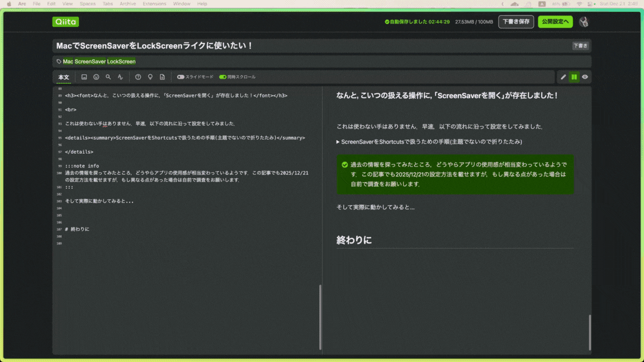Select the 本文 tab
The height and width of the screenshot is (362, 644).
(x=64, y=77)
